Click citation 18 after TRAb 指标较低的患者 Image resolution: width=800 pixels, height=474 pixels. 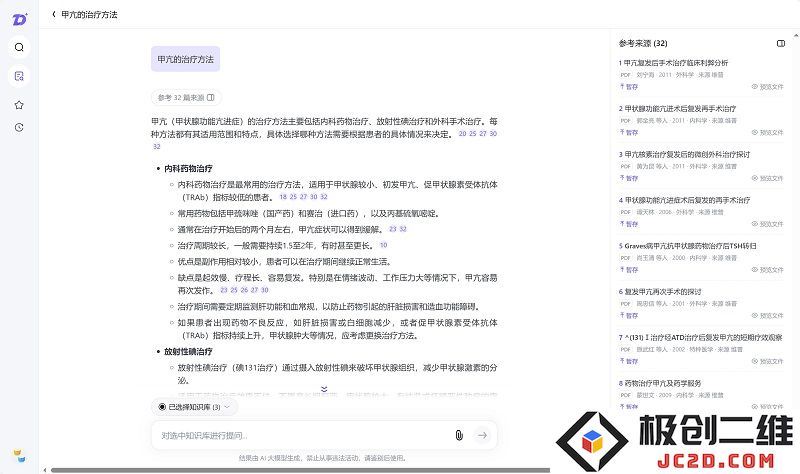point(283,197)
